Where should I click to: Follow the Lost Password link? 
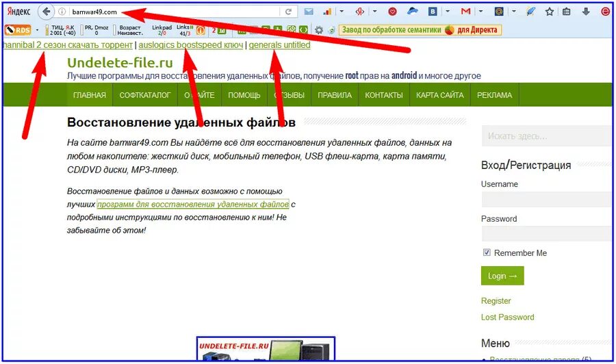(x=508, y=317)
